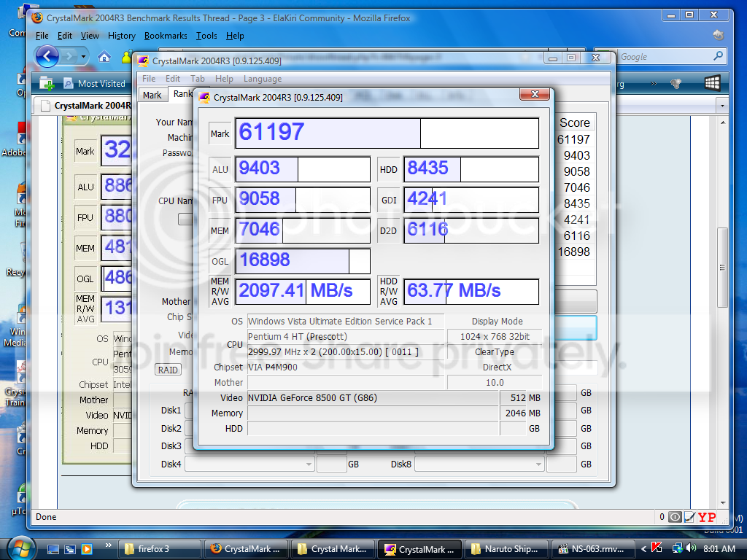The width and height of the screenshot is (747, 560).
Task: Click the Show Desktop quick launch icon
Action: point(53,549)
